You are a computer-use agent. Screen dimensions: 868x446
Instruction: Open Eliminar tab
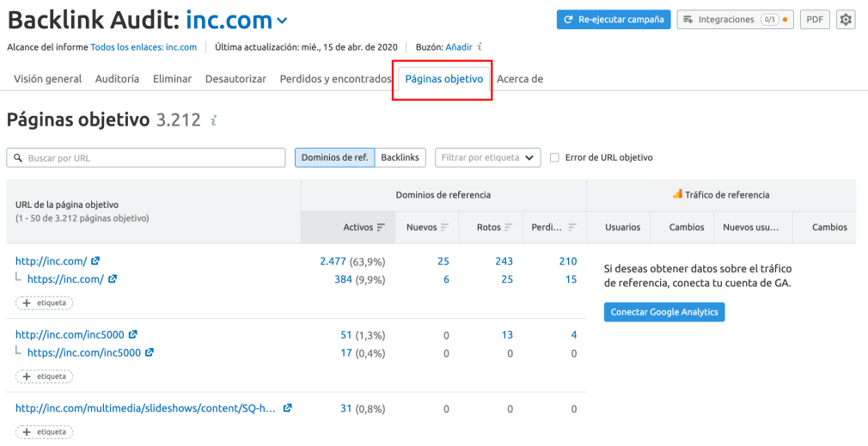point(172,78)
